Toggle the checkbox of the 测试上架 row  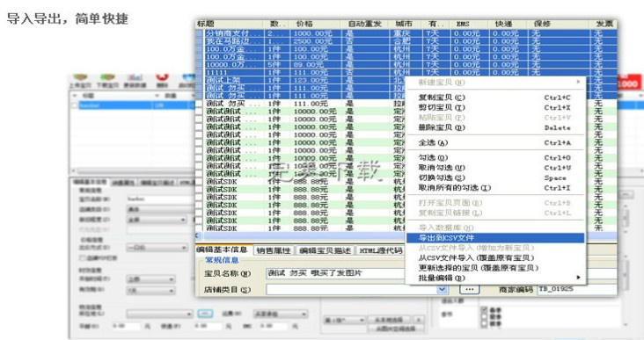(199, 80)
